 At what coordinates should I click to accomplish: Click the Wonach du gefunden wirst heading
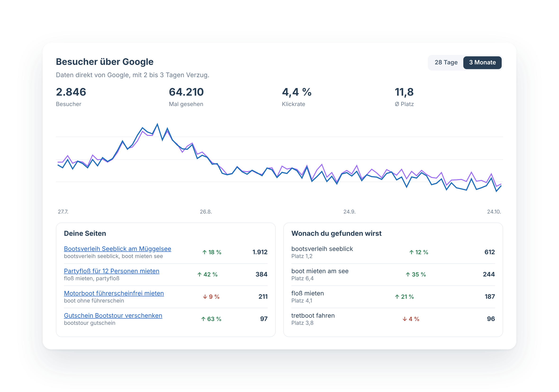tap(337, 233)
